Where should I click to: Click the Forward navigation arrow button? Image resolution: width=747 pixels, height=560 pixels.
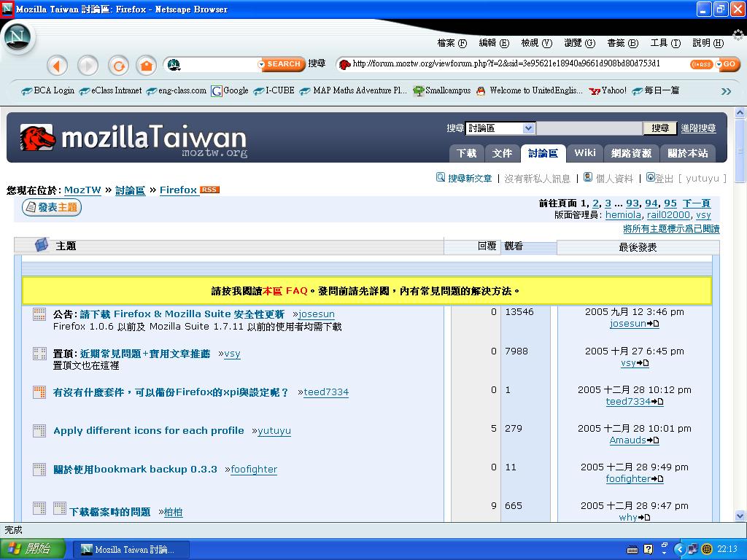click(88, 65)
